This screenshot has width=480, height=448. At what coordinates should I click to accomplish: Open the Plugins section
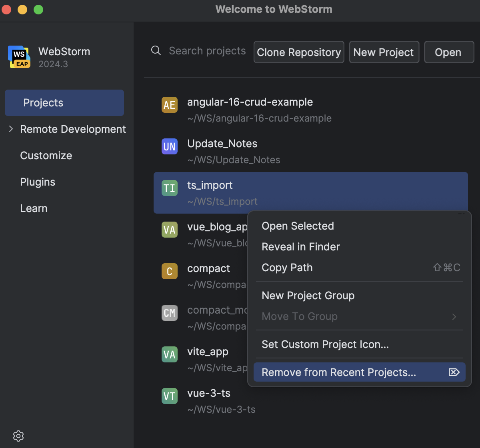(x=38, y=182)
